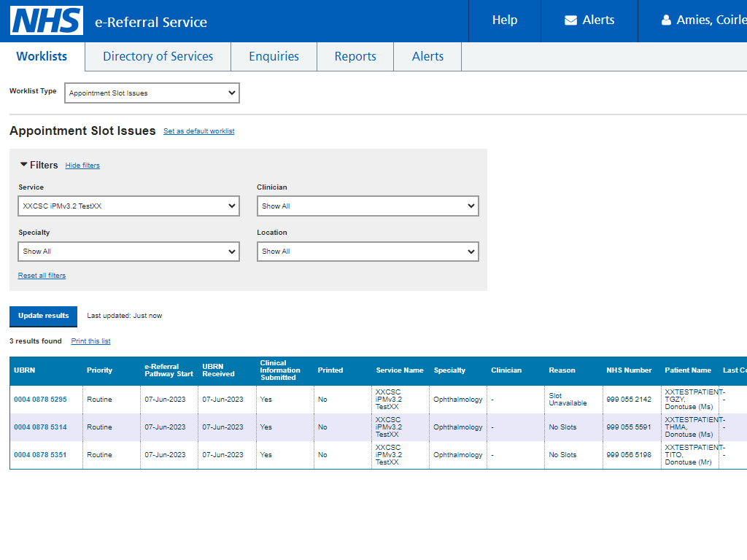
Task: Sort by the UBRN column header
Action: [x=24, y=370]
